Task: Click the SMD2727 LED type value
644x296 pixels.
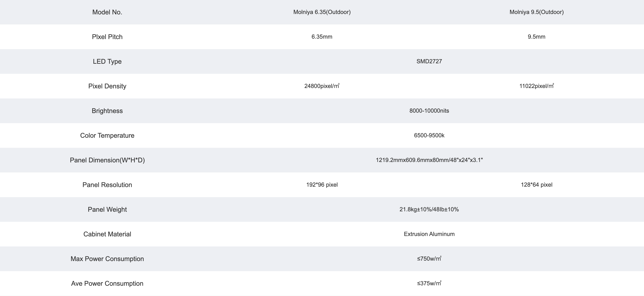Action: 429,61
